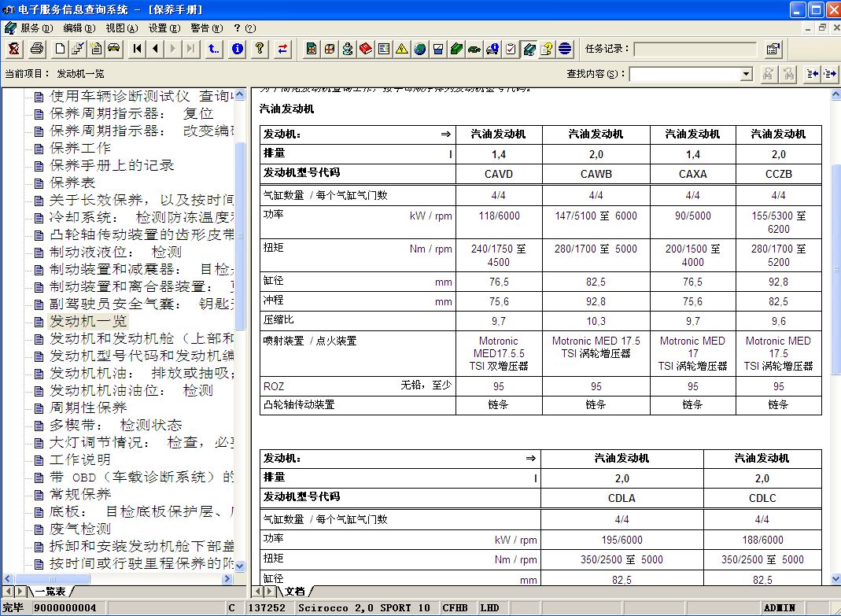Click the globe icon in toolbar
Image resolution: width=841 pixels, height=616 pixels.
pyautogui.click(x=420, y=49)
